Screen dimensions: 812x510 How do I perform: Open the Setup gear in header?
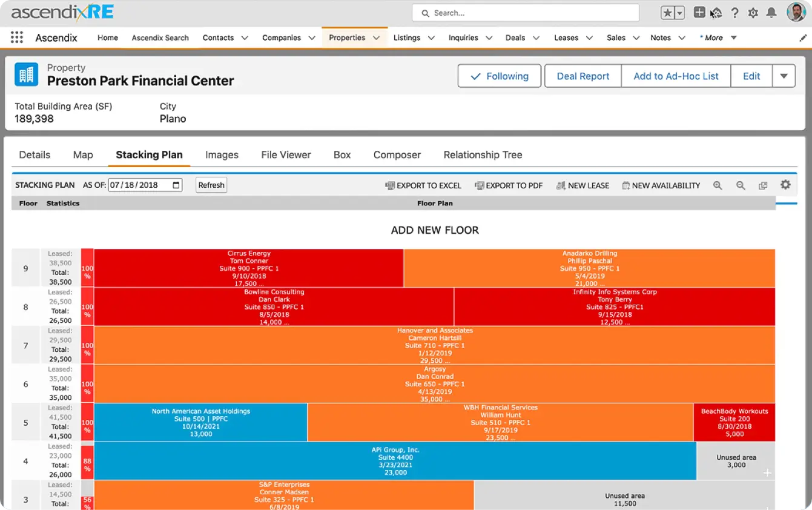click(x=753, y=13)
